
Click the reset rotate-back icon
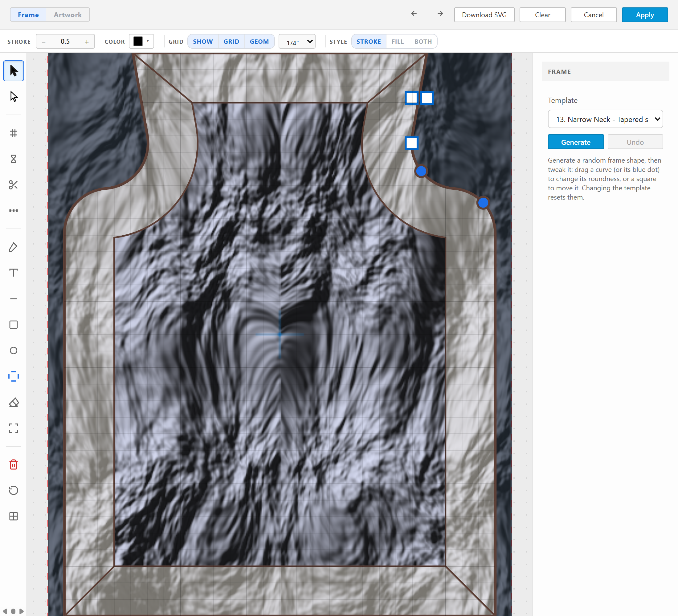click(x=14, y=490)
